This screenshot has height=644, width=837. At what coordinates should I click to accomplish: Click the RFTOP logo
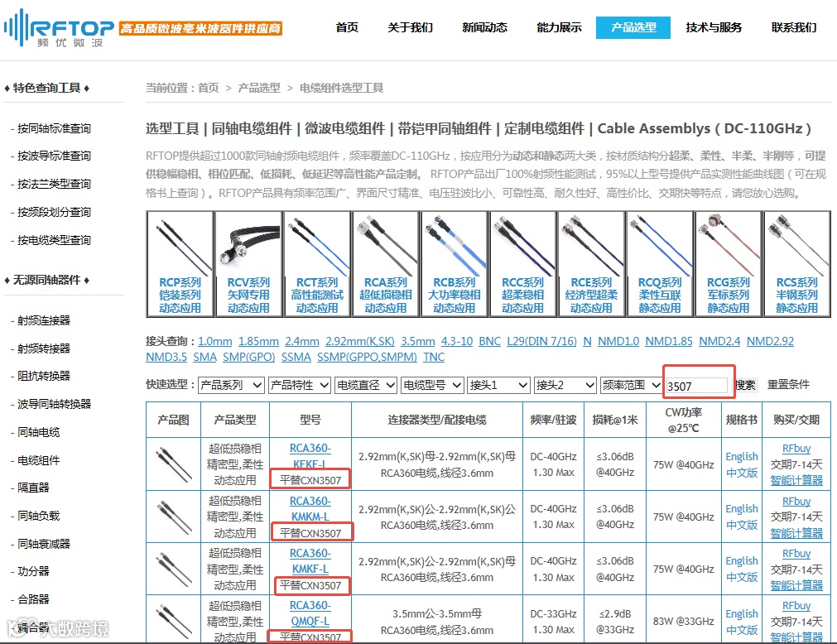pyautogui.click(x=60, y=28)
